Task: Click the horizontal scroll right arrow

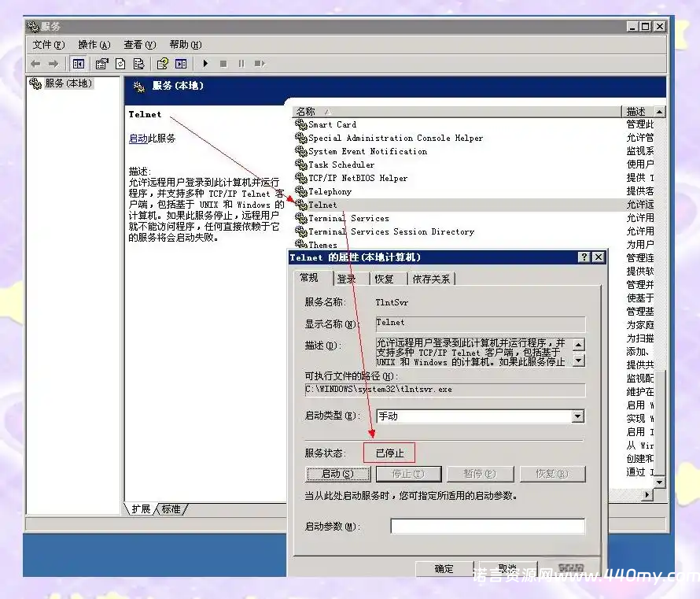Action: point(647,494)
